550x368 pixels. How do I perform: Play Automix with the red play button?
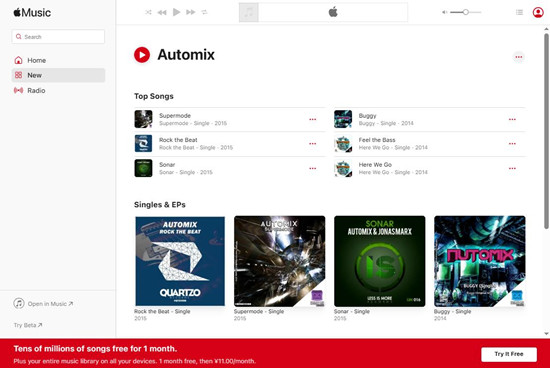(142, 55)
